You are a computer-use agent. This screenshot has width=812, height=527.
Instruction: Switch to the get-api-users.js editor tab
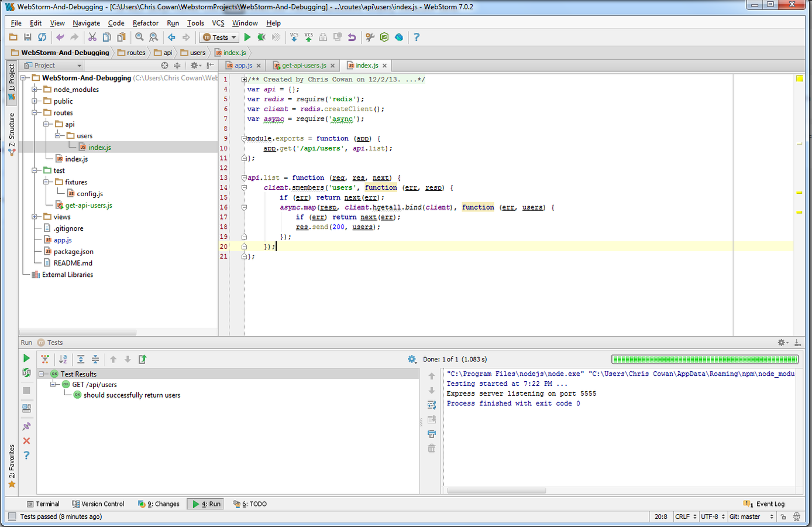pos(304,66)
